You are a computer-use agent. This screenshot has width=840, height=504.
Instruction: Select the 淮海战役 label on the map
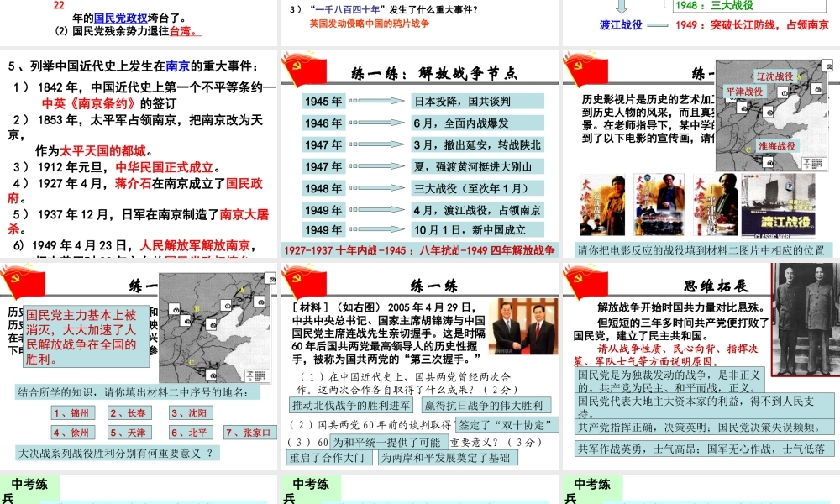click(777, 146)
